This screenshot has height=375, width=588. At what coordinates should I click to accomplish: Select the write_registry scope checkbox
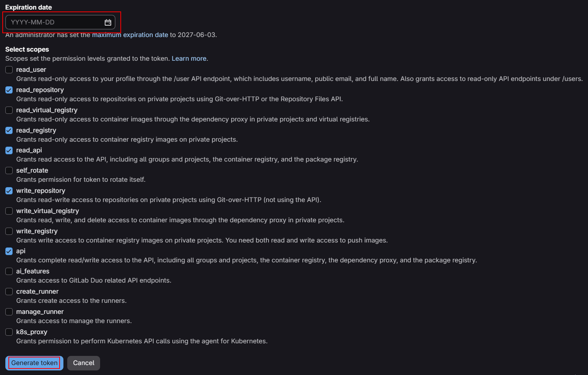[9, 231]
